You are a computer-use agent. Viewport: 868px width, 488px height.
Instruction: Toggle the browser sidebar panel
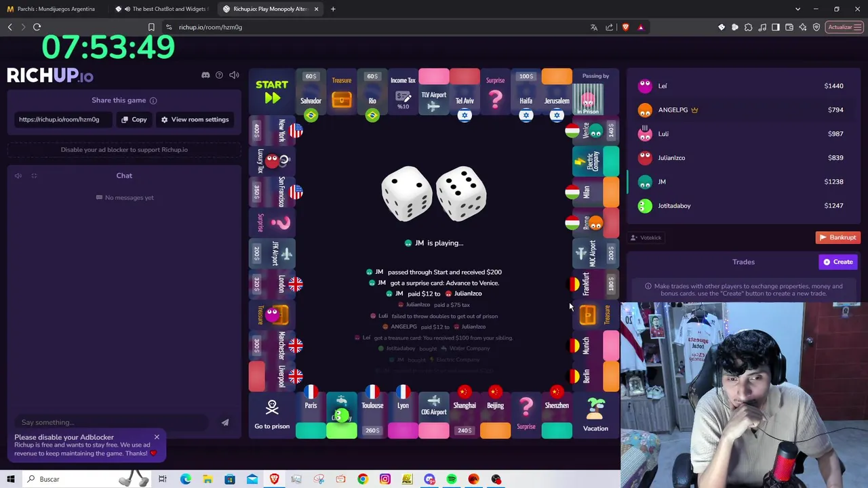776,27
